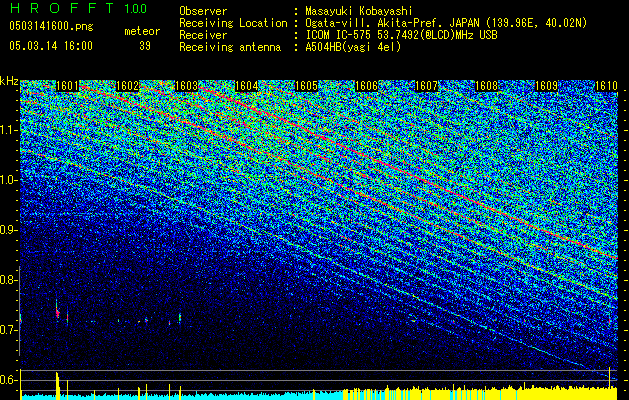Click the 1609 time marker
This screenshot has height=400, width=629.
click(546, 86)
